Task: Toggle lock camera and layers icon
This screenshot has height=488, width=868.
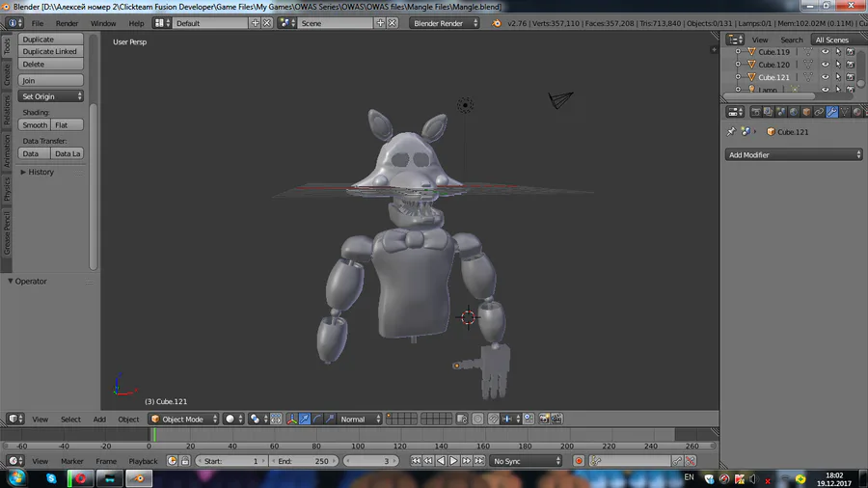Action: click(462, 419)
